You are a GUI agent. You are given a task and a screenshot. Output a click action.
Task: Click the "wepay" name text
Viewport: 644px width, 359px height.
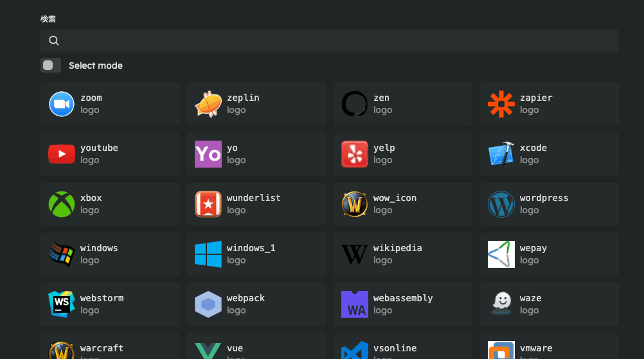pyautogui.click(x=533, y=249)
